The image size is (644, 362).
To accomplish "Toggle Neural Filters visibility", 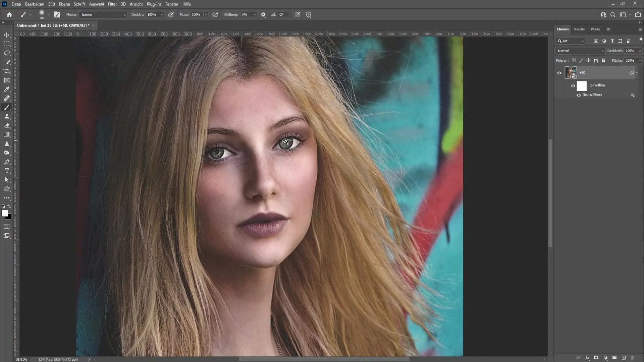I will click(x=578, y=95).
